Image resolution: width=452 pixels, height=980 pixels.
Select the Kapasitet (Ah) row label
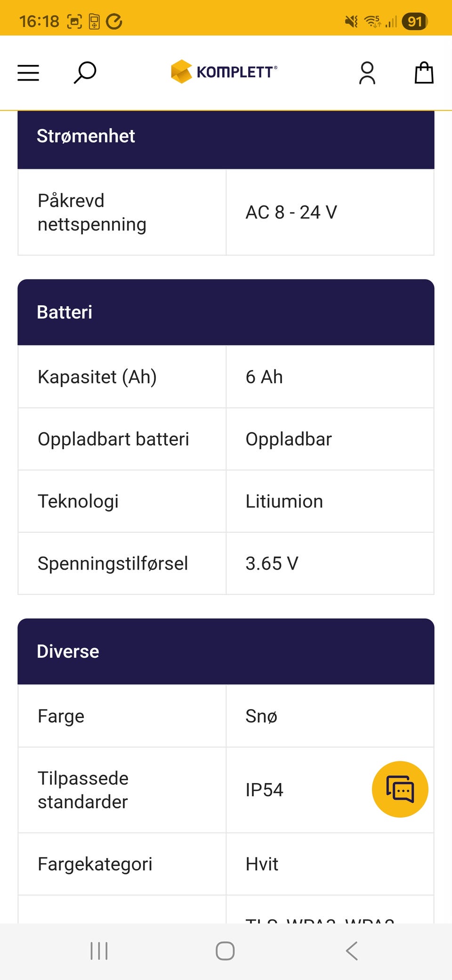pos(97,377)
